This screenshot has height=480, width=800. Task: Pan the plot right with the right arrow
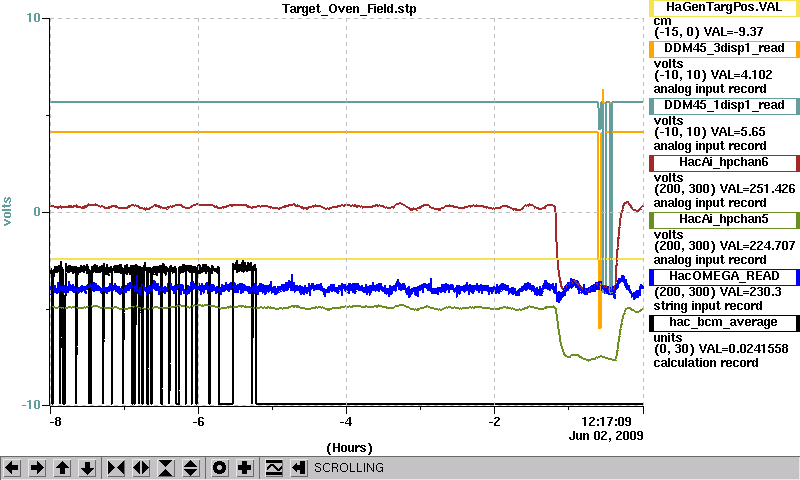pos(37,468)
